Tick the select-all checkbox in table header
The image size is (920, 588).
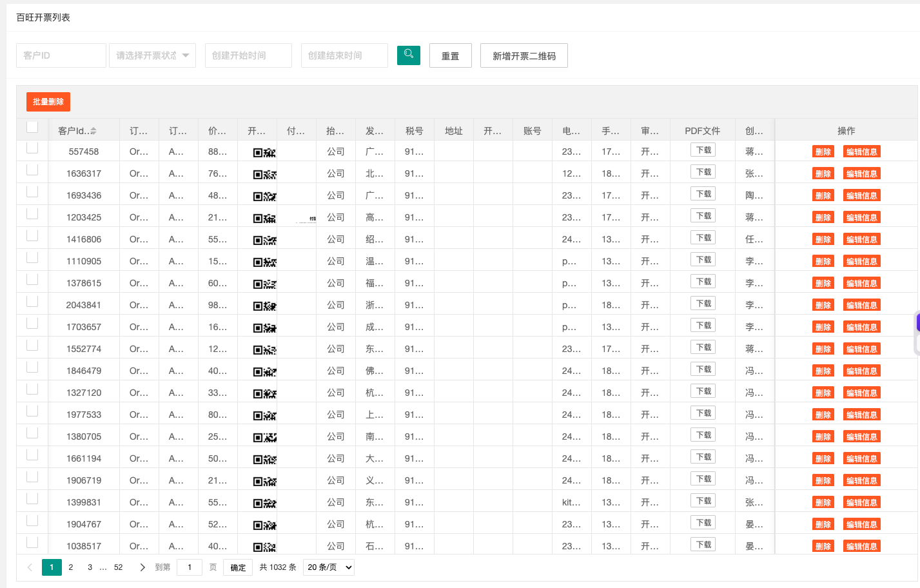point(32,127)
